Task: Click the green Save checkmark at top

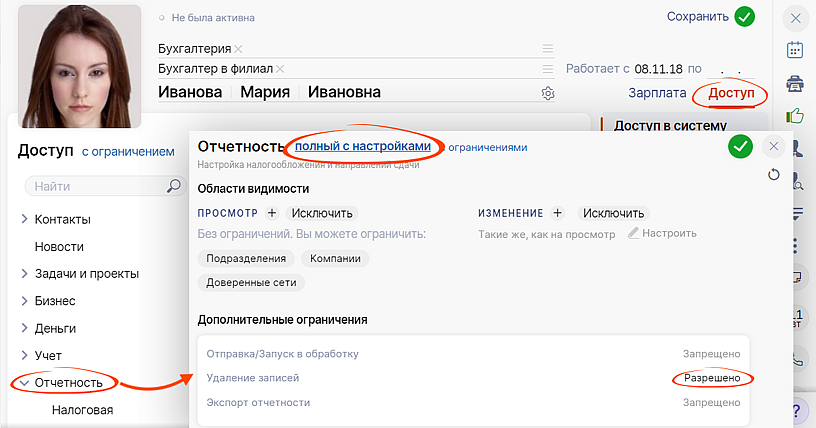Action: point(744,16)
